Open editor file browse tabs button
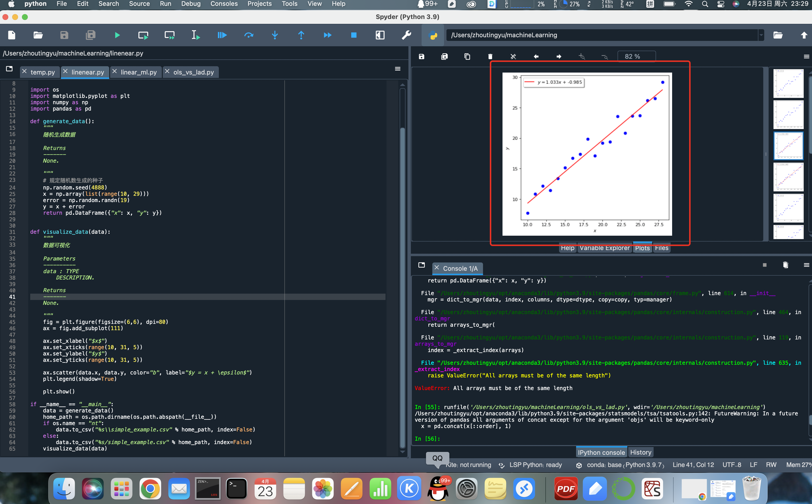Viewport: 812px width, 504px height. tap(9, 69)
